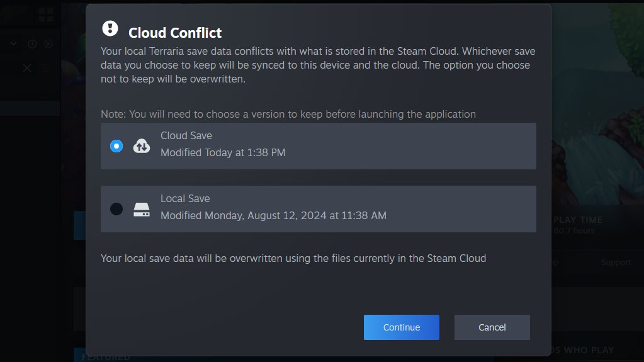The height and width of the screenshot is (362, 644).
Task: Click the local drive icon
Action: tap(142, 210)
